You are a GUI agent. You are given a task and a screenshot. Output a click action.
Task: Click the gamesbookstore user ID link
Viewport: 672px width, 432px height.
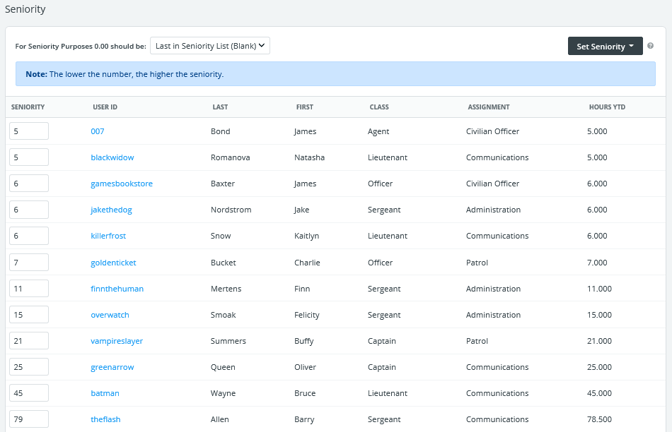click(x=121, y=184)
